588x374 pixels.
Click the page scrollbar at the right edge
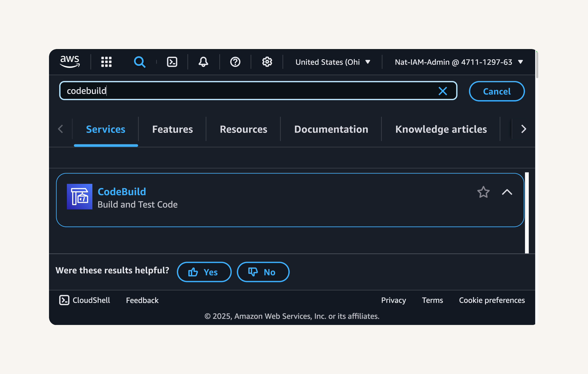tap(537, 65)
